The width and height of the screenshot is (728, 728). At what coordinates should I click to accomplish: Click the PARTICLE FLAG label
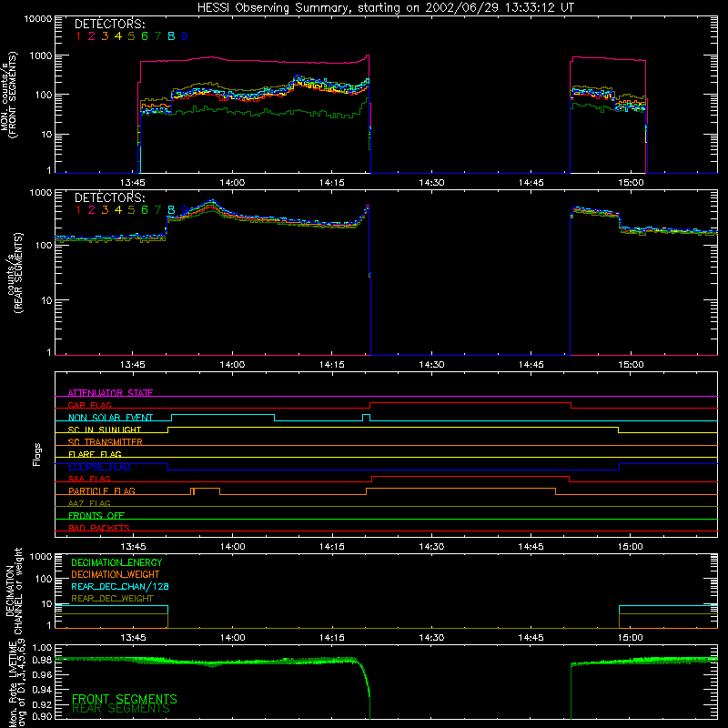102,491
